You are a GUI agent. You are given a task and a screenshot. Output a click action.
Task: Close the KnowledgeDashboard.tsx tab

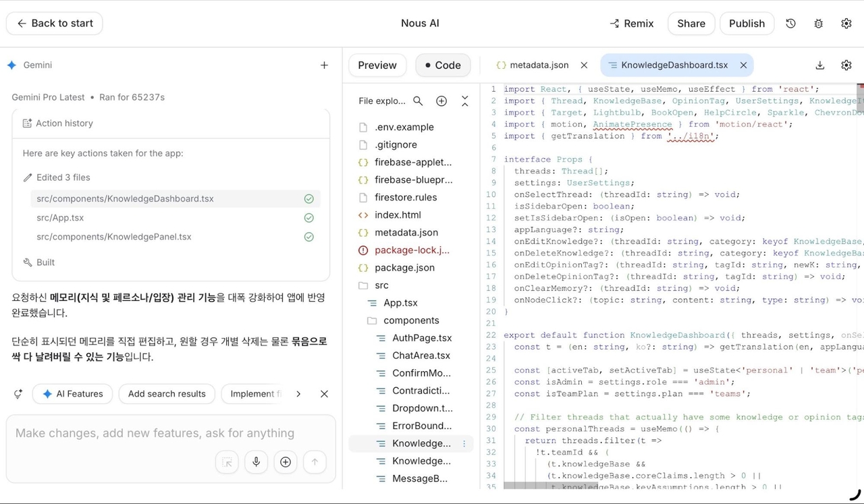pyautogui.click(x=743, y=65)
